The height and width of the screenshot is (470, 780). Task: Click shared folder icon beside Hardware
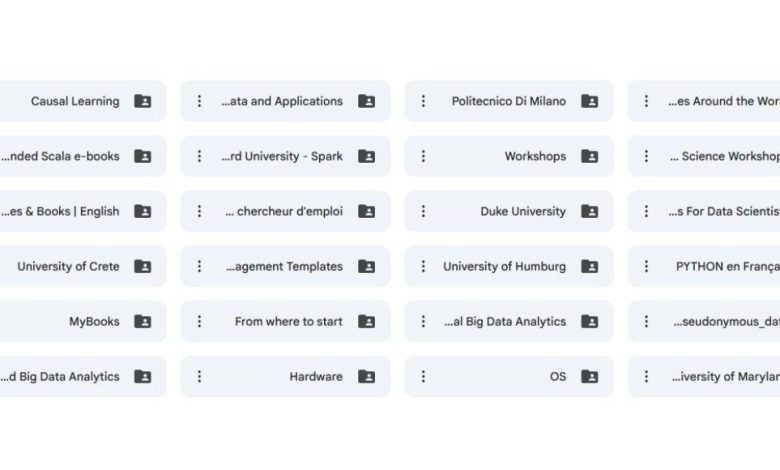tap(367, 377)
